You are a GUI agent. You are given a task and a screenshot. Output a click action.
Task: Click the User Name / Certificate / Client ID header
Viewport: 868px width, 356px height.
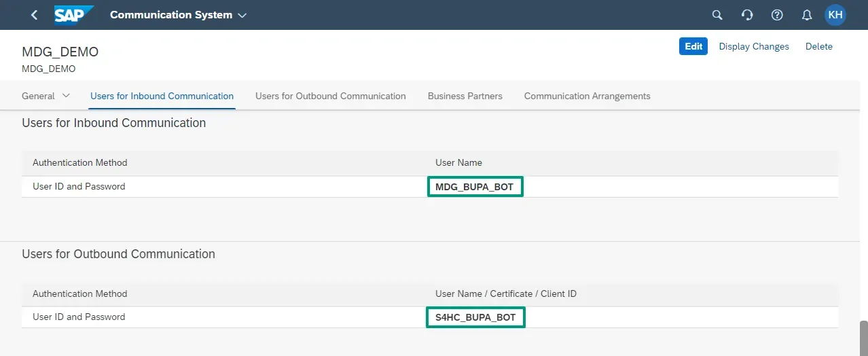(506, 293)
